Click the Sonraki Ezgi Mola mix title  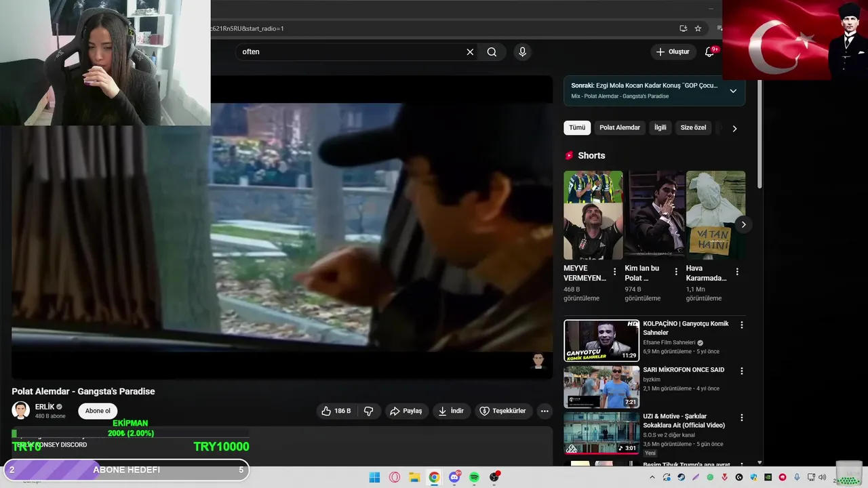pyautogui.click(x=656, y=85)
